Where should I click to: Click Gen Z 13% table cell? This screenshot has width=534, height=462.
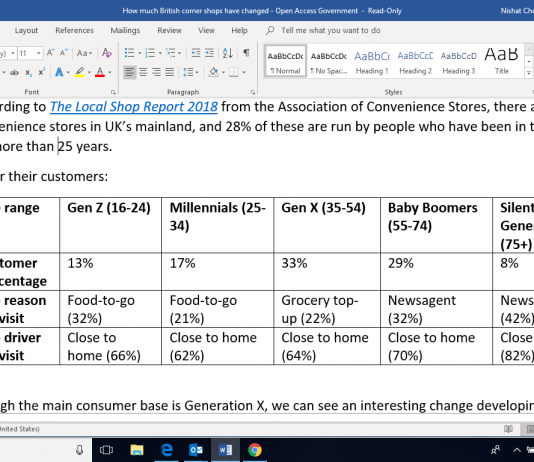coord(110,272)
